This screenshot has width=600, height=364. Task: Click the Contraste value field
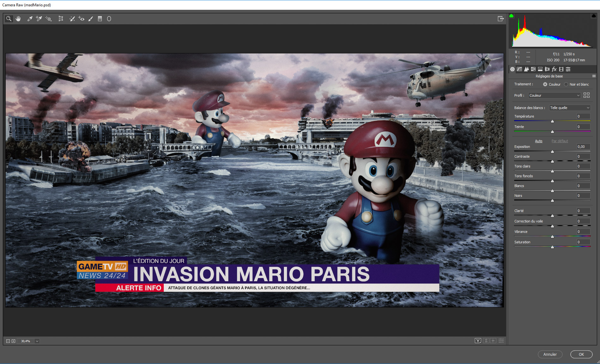[x=584, y=156]
